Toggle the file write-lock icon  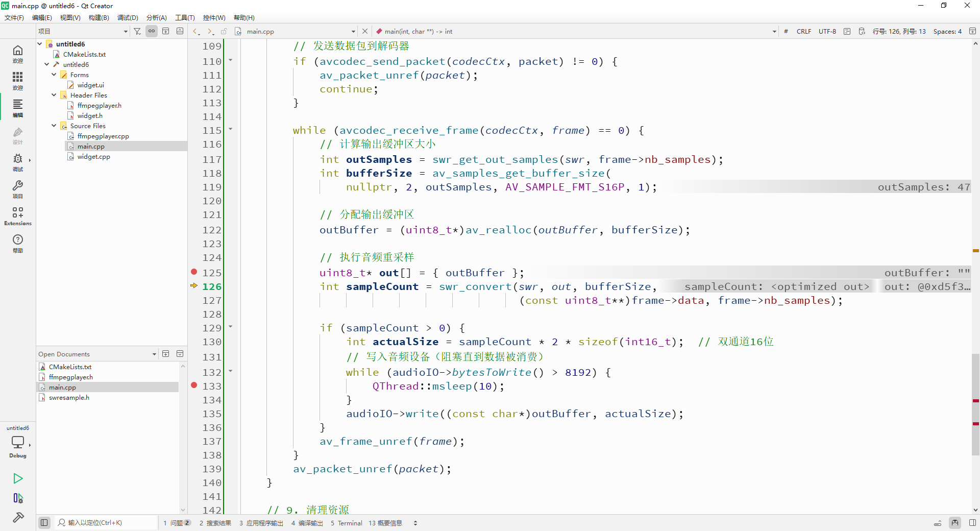point(224,31)
